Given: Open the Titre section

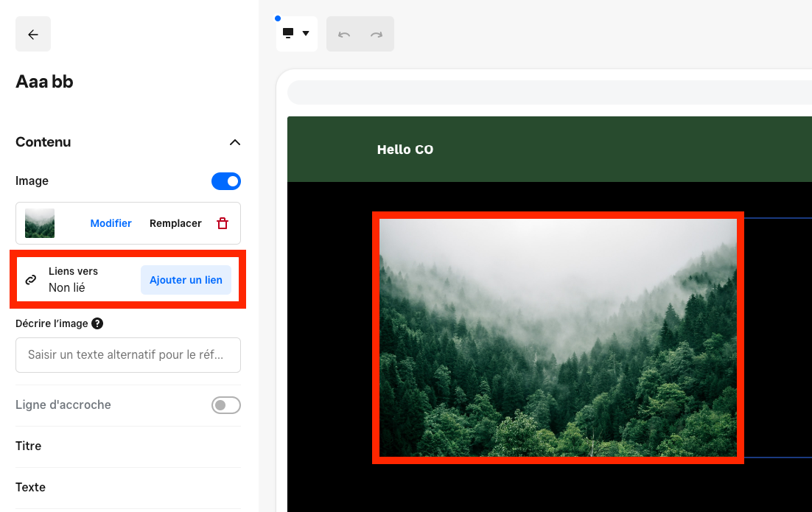Looking at the screenshot, I should coord(128,446).
